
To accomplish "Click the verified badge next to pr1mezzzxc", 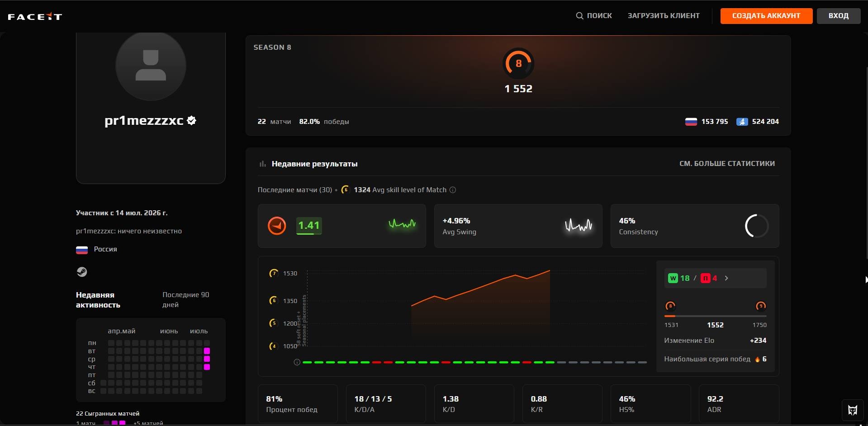I will (191, 120).
